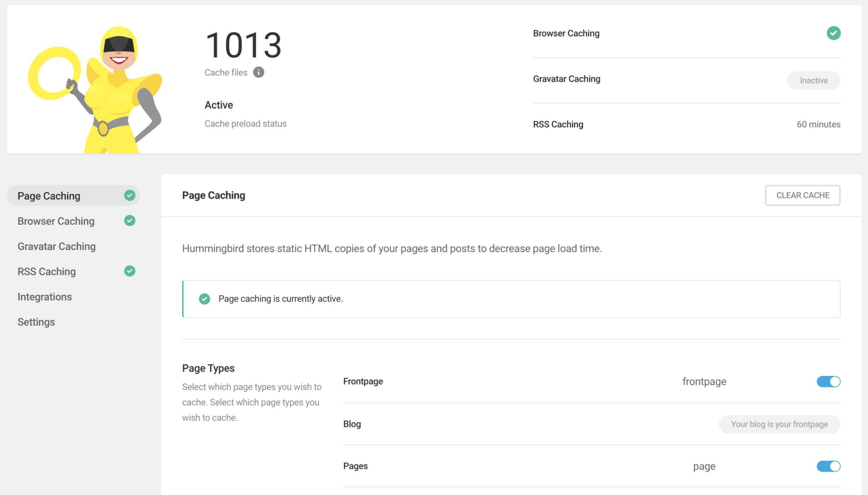Click the check icon in the active notice
The height and width of the screenshot is (495, 868).
pos(204,299)
